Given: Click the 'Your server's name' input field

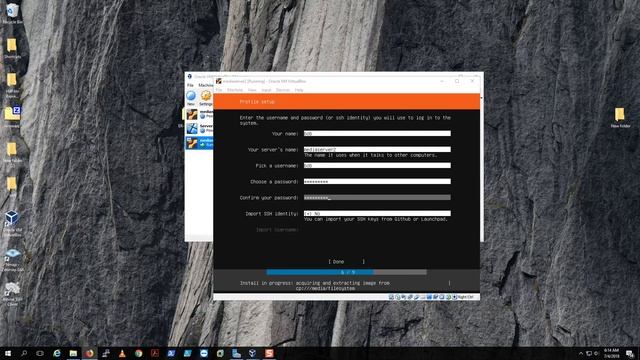Looking at the screenshot, I should coord(377,149).
